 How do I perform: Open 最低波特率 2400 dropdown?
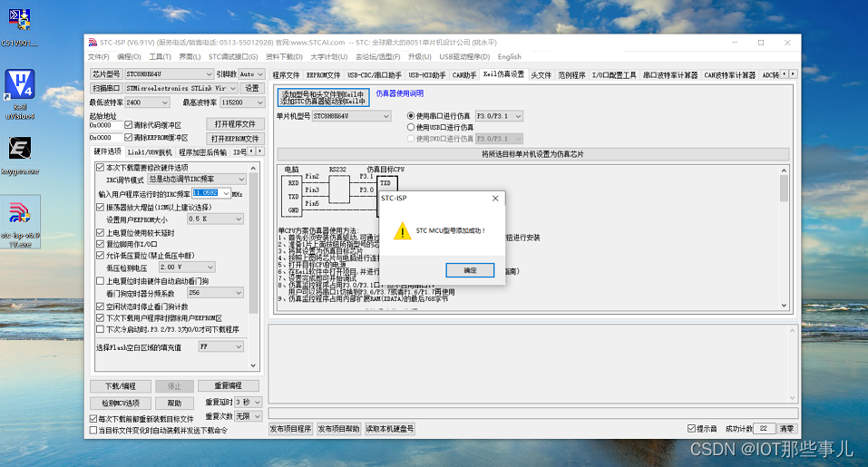coord(147,102)
